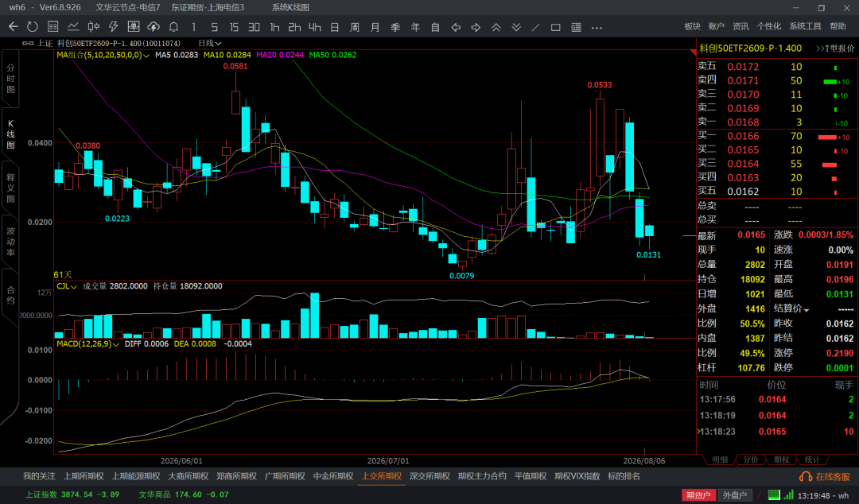Switch to the 波动率 side tab
The image size is (859, 504).
tap(10, 242)
